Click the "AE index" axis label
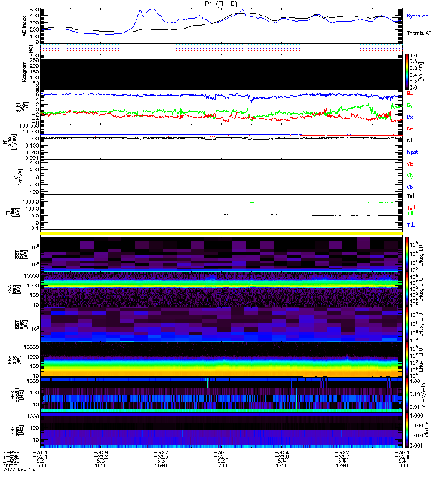 24,26
